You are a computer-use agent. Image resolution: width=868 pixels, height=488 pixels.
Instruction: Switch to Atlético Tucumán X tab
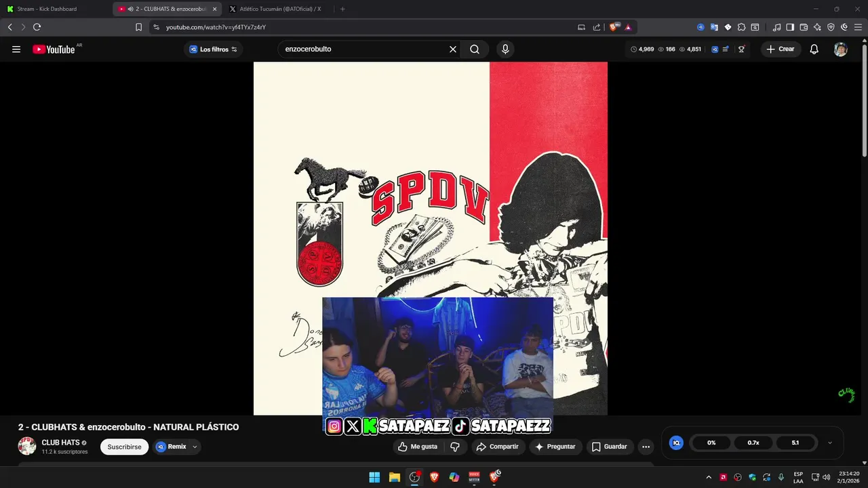[278, 9]
